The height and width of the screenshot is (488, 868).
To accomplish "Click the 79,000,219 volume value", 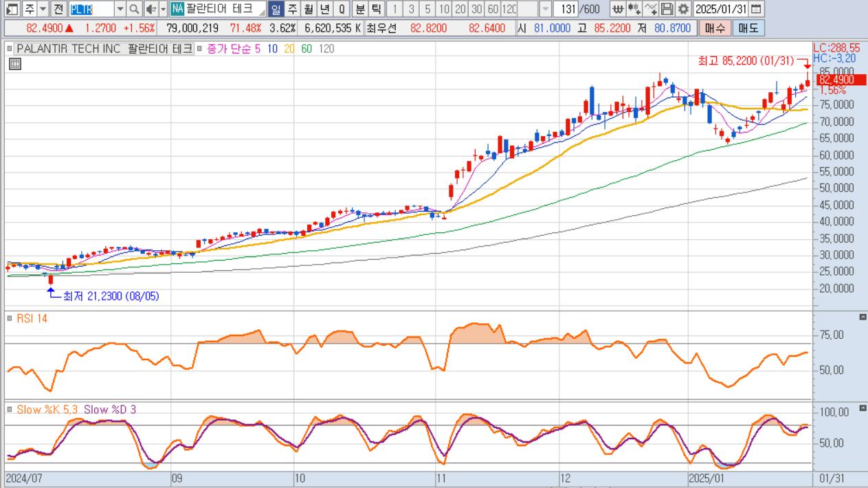I will (x=192, y=28).
